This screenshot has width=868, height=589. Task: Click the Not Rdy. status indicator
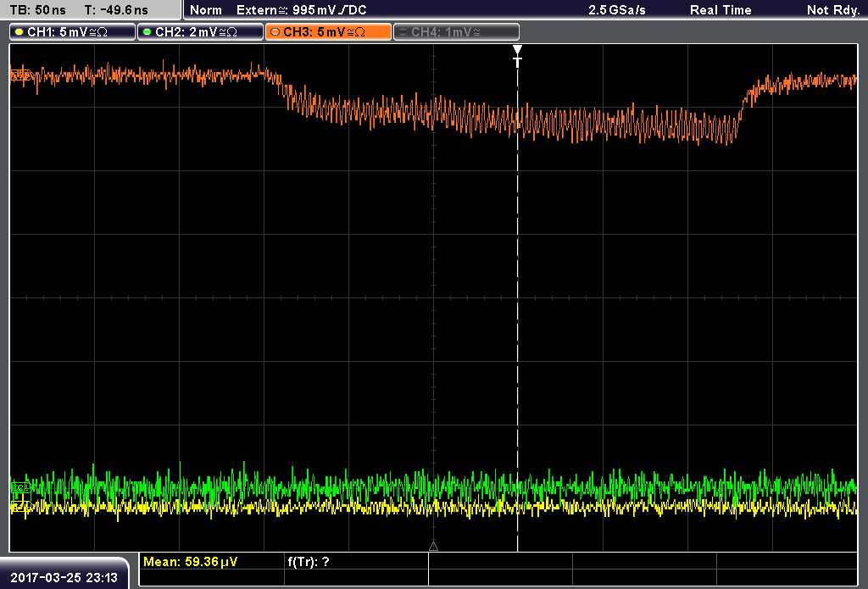832,10
